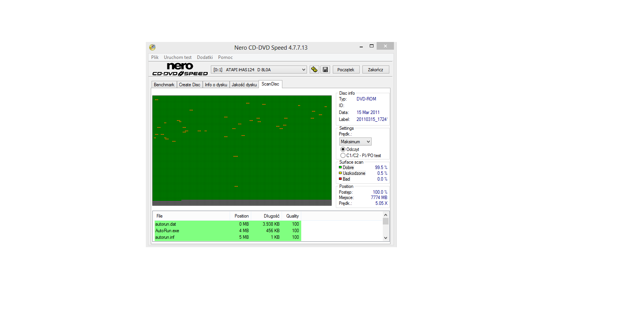Screen dimensions: 644x325
Task: Click the speed reading 5.05 X
Action: pos(381,203)
